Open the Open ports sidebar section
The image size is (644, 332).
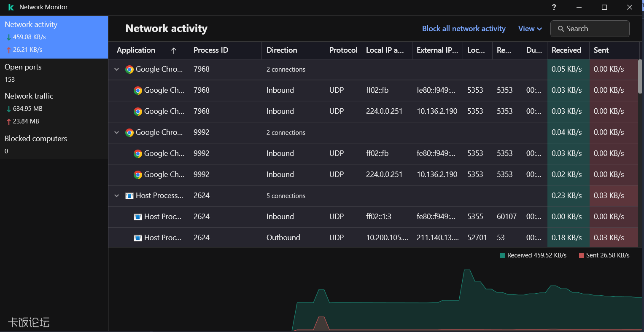54,73
